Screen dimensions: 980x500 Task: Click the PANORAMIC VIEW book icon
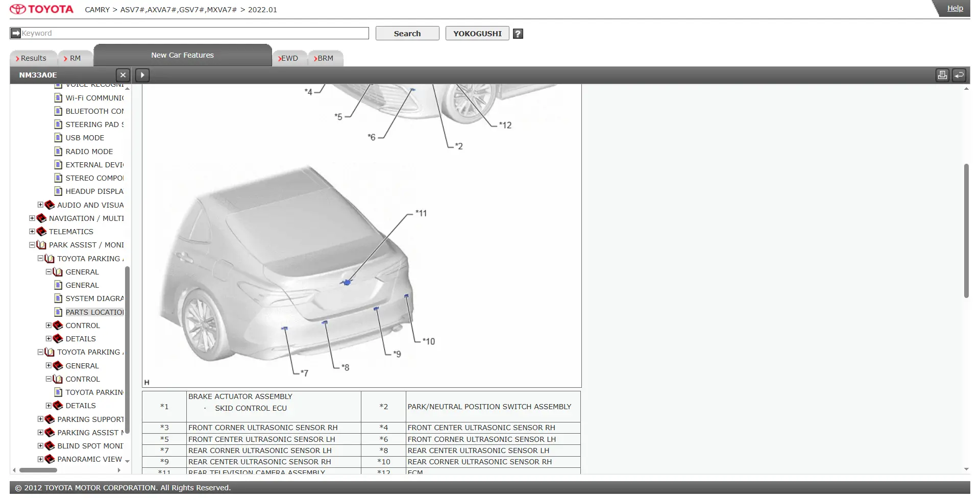point(50,459)
